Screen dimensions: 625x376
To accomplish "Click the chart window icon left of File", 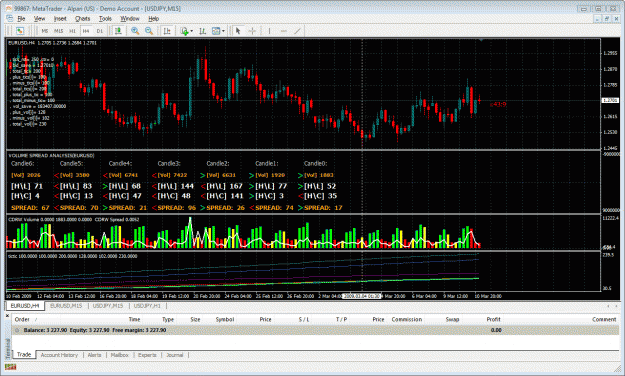I will pyautogui.click(x=10, y=18).
